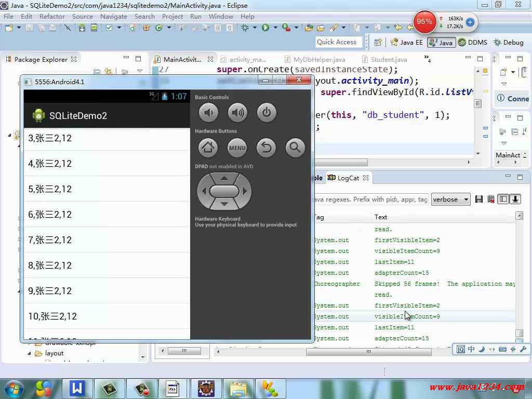
Task: Click the LogCat horizontal scrollbar thumb
Action: (369, 352)
